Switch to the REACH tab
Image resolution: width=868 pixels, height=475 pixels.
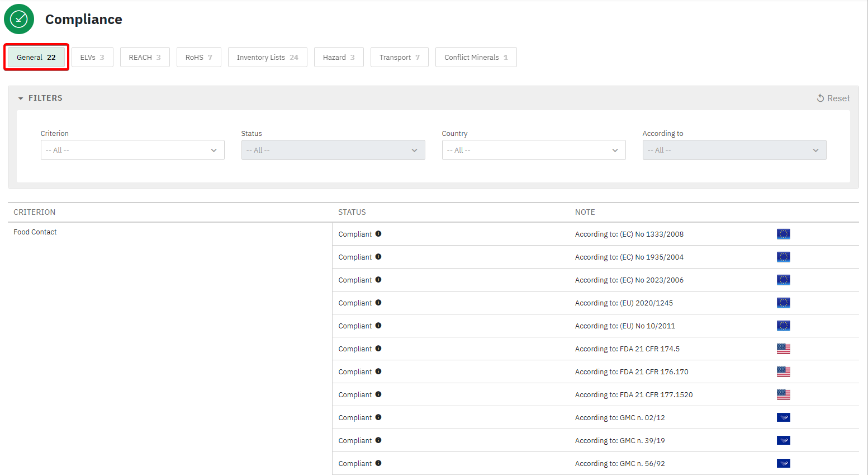pyautogui.click(x=145, y=57)
